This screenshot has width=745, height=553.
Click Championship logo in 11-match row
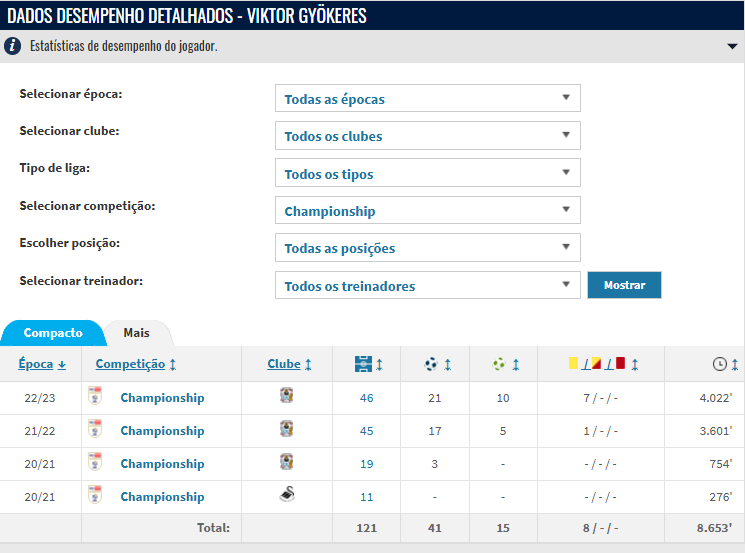[95, 495]
